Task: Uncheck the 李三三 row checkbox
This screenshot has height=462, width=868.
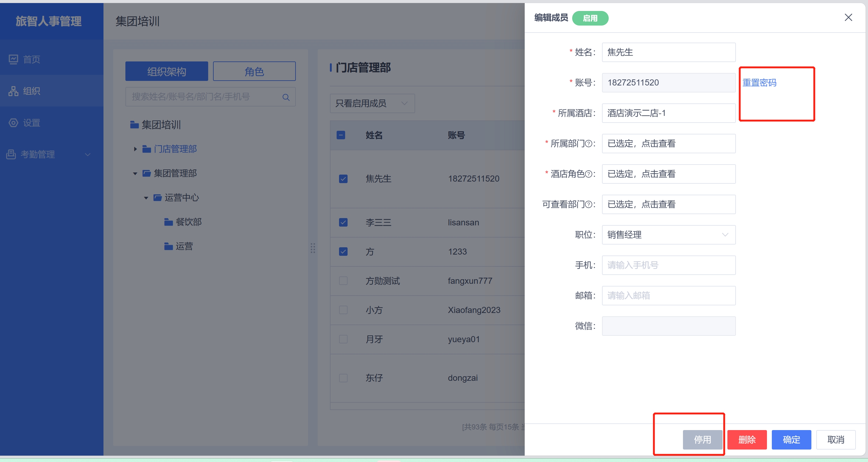Action: (x=343, y=222)
